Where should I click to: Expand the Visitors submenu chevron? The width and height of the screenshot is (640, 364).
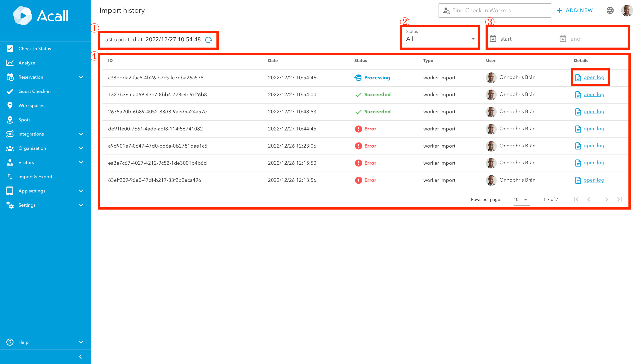point(81,162)
